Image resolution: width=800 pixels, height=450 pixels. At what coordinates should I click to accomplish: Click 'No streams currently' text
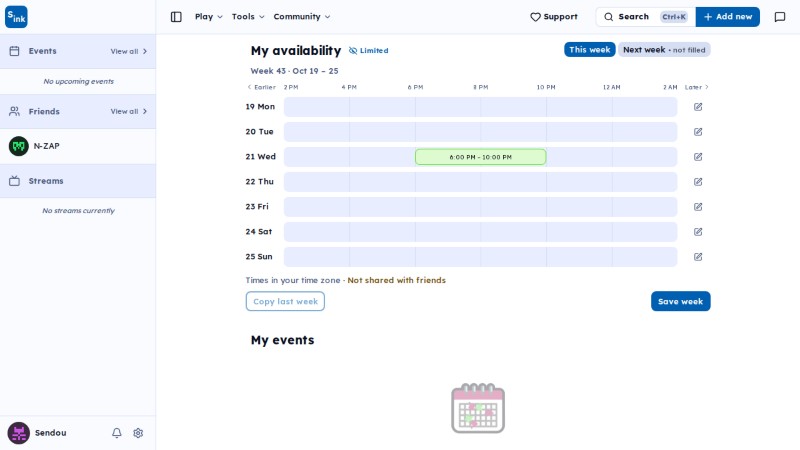point(79,210)
